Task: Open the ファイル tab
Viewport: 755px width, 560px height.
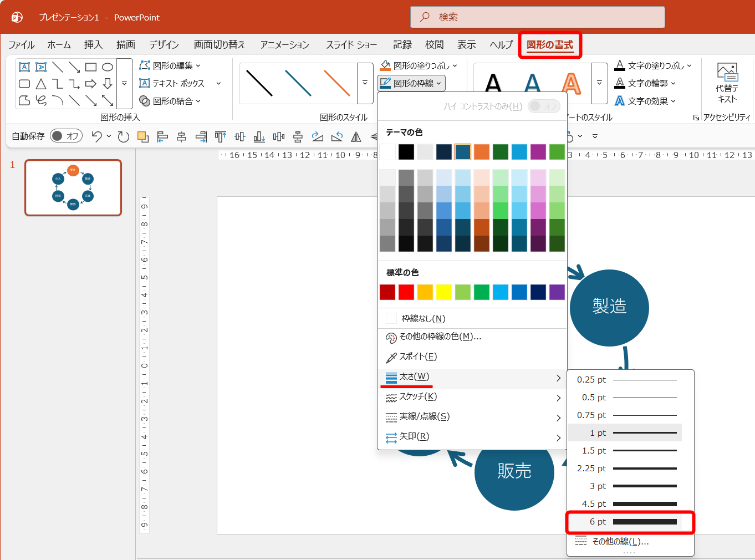Action: (22, 45)
